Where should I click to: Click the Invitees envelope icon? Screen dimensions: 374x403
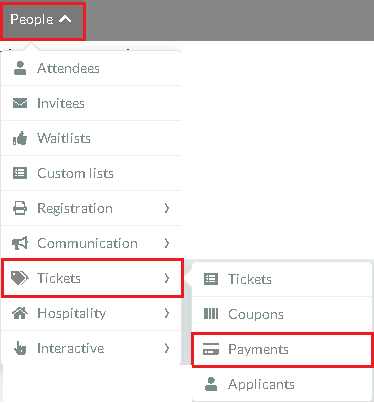(x=20, y=103)
